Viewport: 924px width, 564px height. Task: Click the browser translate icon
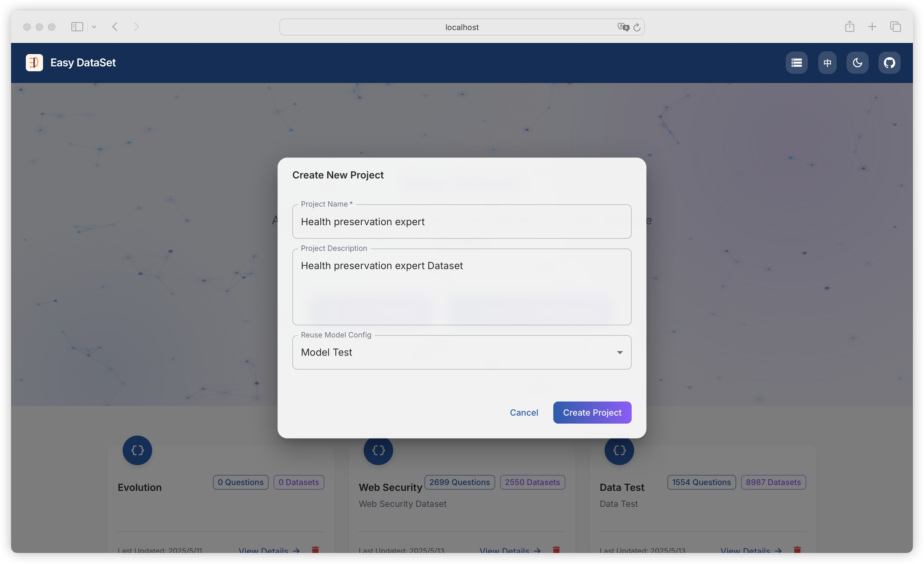tap(623, 27)
